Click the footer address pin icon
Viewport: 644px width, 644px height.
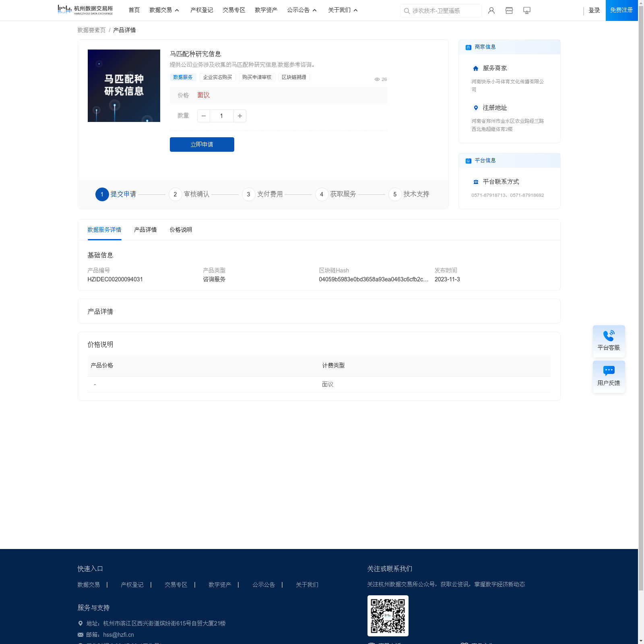pyautogui.click(x=80, y=623)
